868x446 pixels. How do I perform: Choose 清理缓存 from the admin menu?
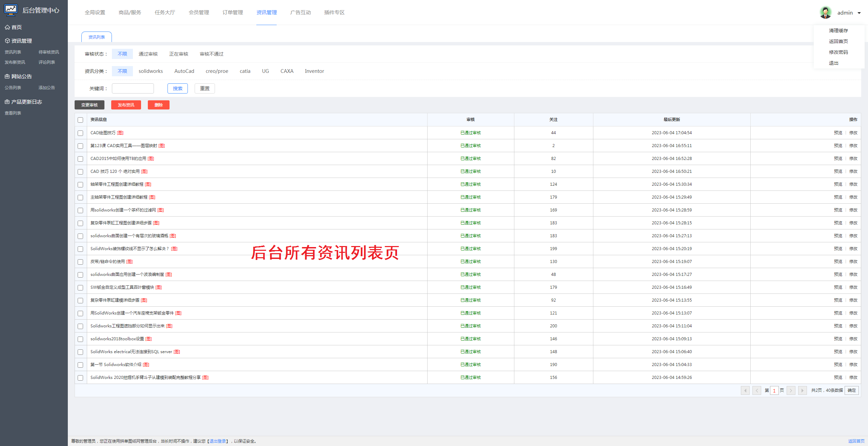(x=838, y=31)
